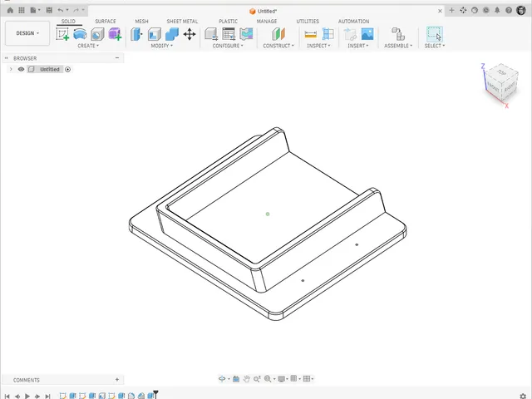The width and height of the screenshot is (532, 399).
Task: Click the Configure Model icon
Action: point(211,34)
